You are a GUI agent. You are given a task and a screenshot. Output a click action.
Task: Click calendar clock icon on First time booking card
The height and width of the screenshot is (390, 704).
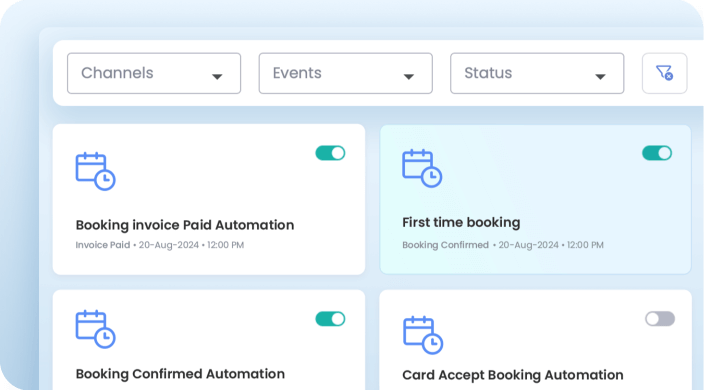(422, 168)
